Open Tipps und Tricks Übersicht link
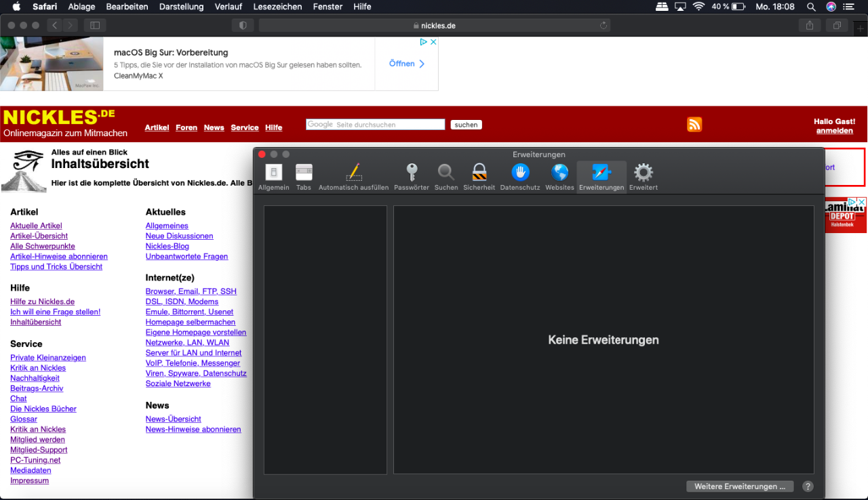868x500 pixels. click(x=56, y=266)
